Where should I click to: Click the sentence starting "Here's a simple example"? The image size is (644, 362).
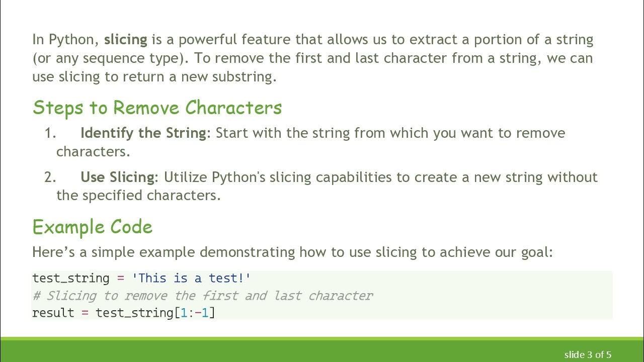click(292, 252)
